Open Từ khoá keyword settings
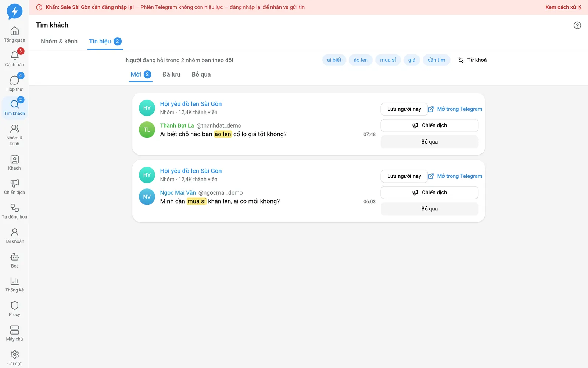Viewport: 588px width, 368px height. tap(472, 60)
